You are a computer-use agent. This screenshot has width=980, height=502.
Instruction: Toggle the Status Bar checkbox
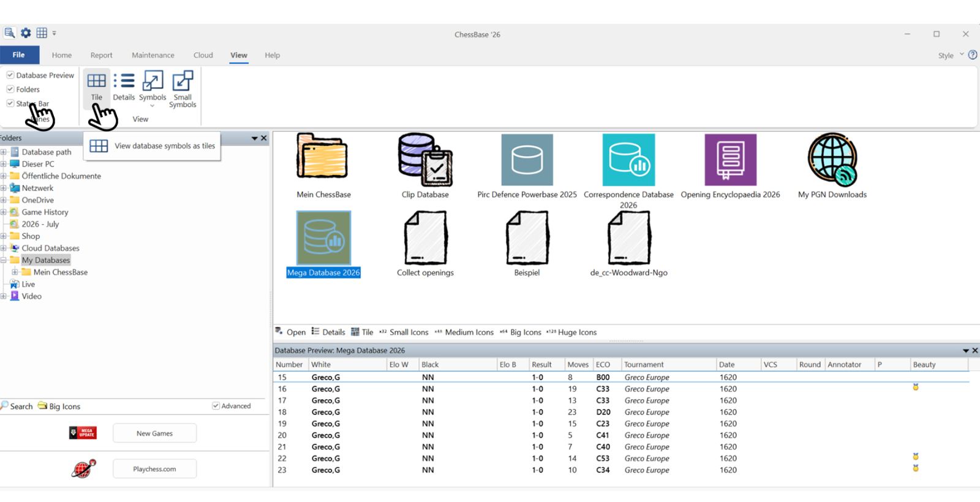point(10,103)
